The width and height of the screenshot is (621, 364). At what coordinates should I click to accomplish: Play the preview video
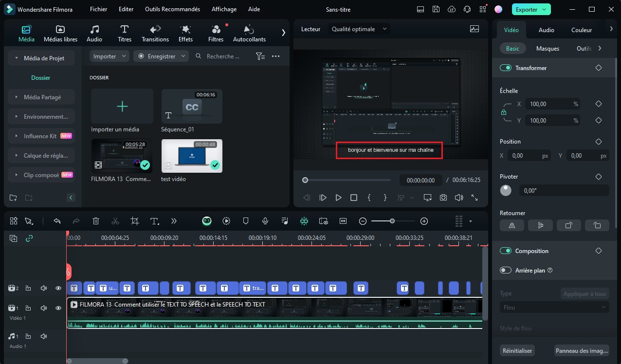tap(338, 198)
